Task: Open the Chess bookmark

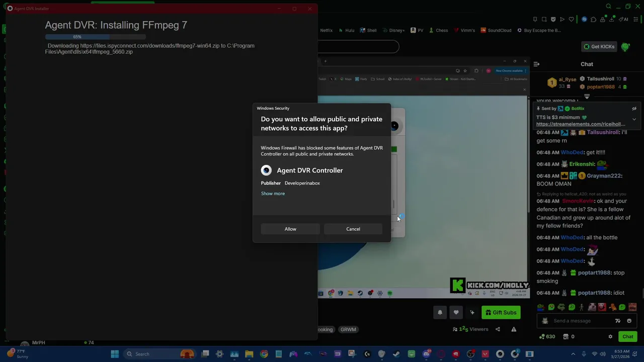Action: coord(438,30)
